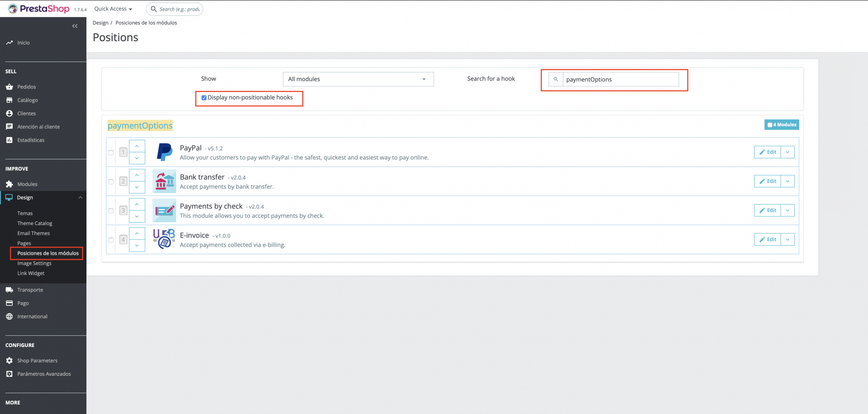Move Bank transfer down one position
The height and width of the screenshot is (414, 868).
coord(137,187)
